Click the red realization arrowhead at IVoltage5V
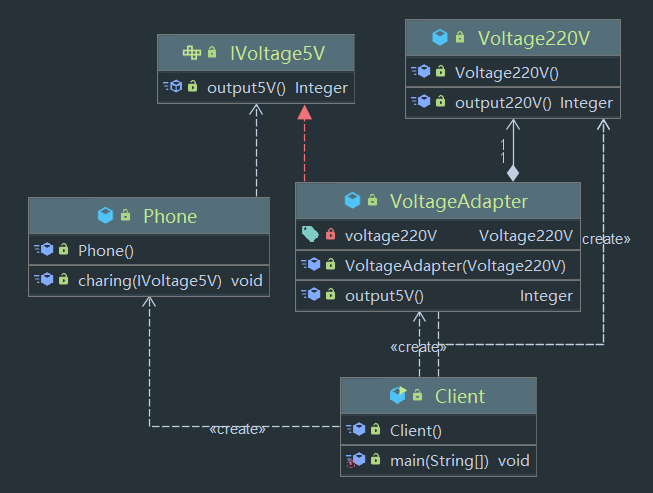 tap(304, 112)
